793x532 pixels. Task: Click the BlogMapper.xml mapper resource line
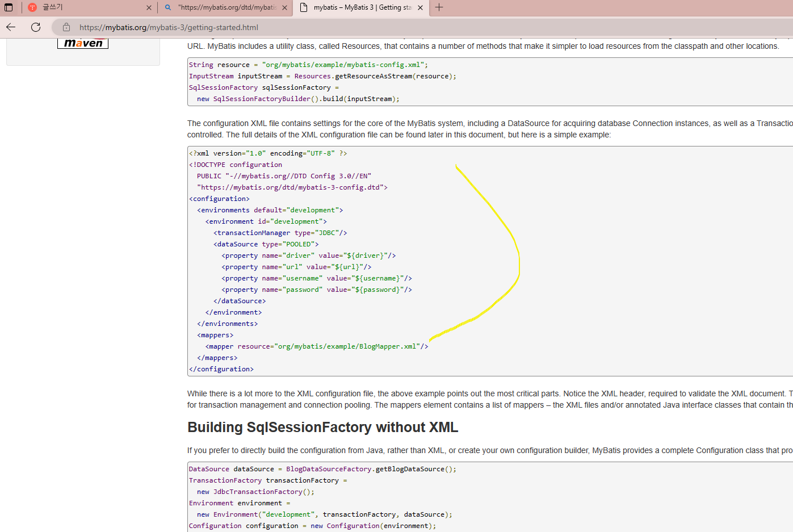[x=317, y=346]
